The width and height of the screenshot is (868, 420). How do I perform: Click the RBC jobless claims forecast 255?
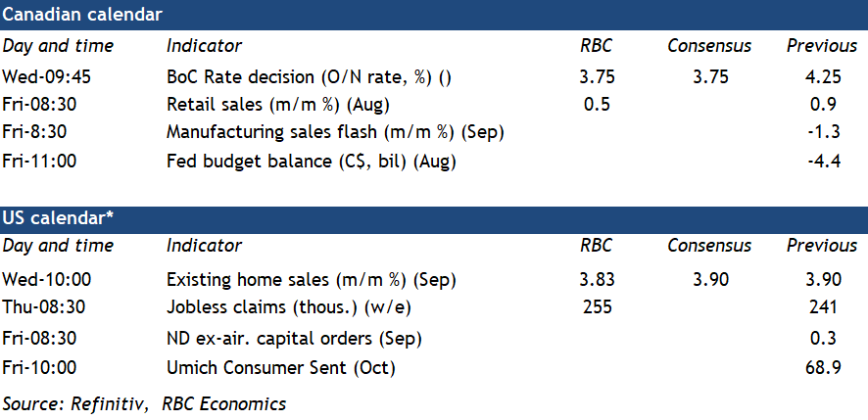click(595, 307)
